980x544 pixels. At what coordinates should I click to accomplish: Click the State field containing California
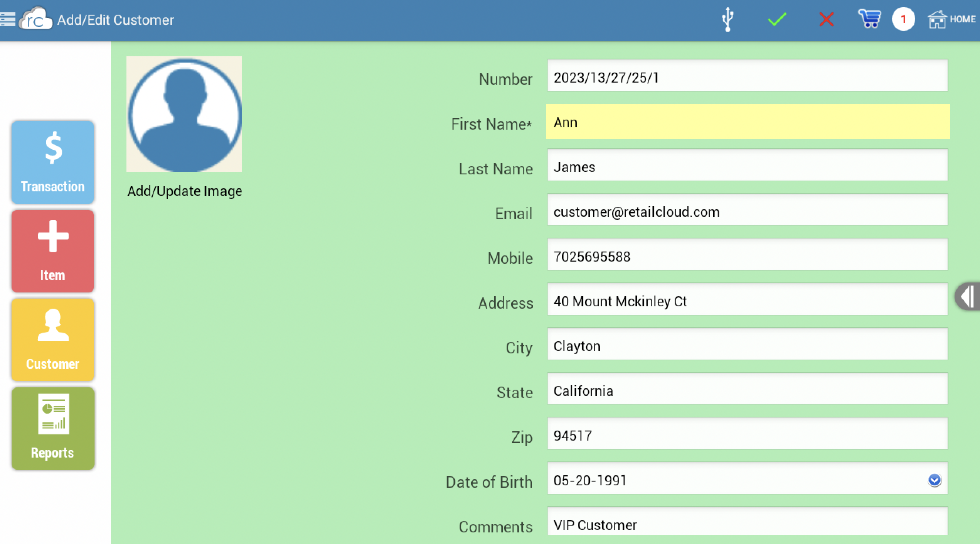[748, 389]
